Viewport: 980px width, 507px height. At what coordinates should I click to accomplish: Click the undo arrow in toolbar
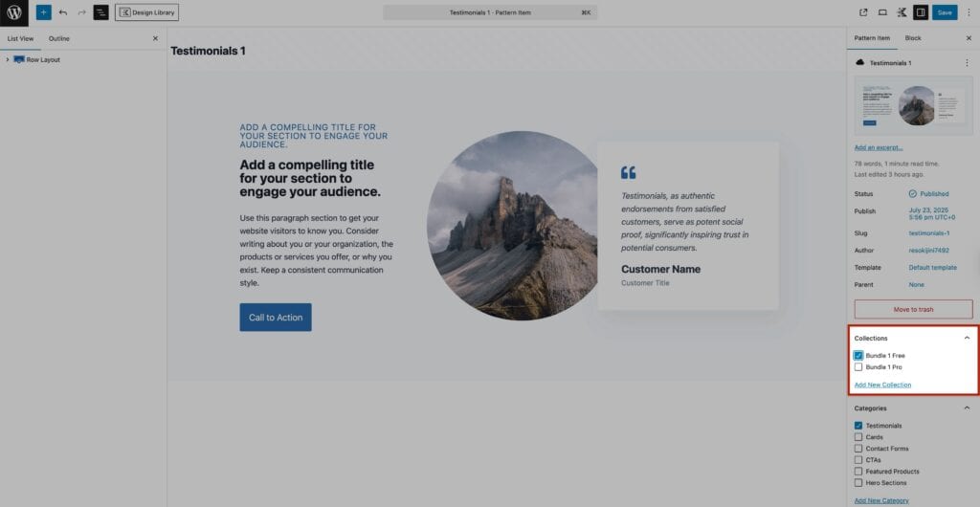[x=63, y=12]
